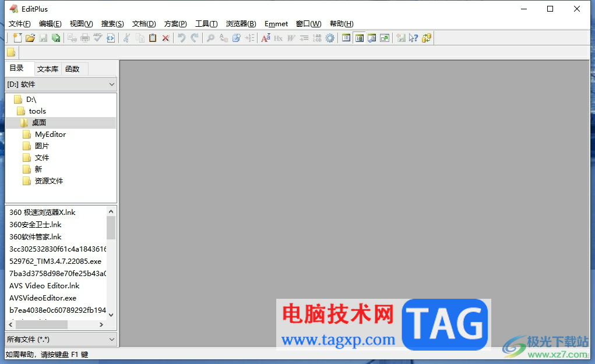Click the Cut scissors icon
The height and width of the screenshot is (364, 595).
126,38
